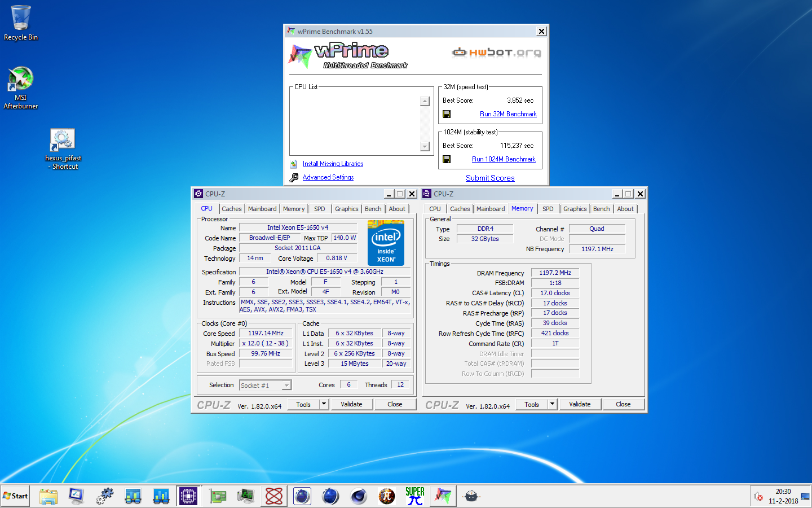Open About tab in left CPU-Z window
The width and height of the screenshot is (812, 508).
397,209
